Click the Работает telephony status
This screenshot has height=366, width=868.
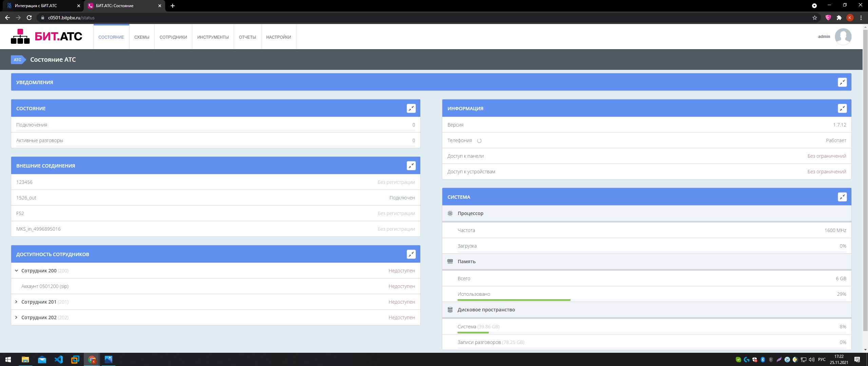pos(836,140)
